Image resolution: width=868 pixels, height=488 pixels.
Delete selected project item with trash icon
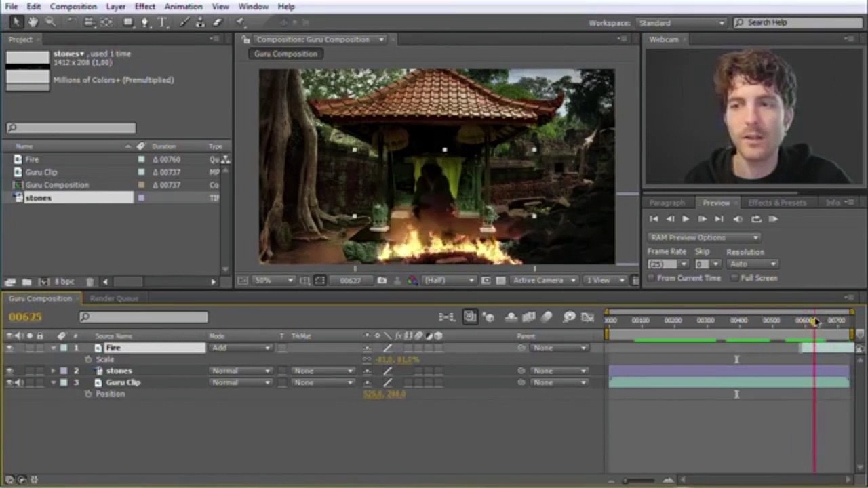coord(90,281)
